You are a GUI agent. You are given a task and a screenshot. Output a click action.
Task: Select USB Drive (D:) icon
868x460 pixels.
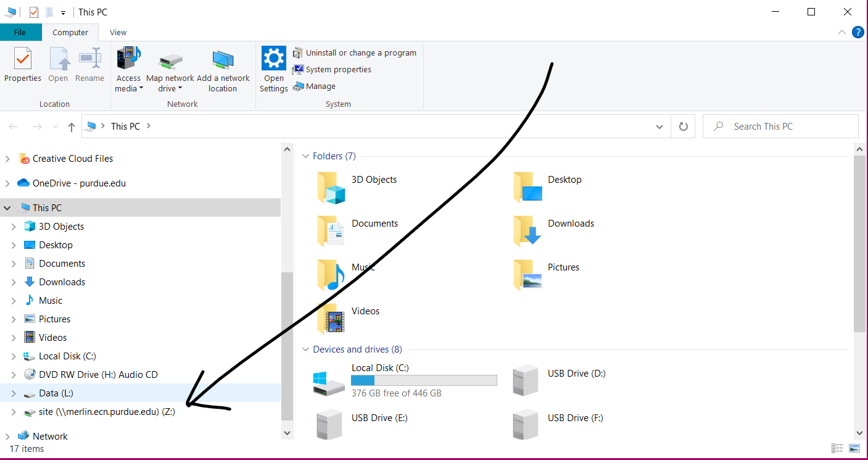[527, 380]
